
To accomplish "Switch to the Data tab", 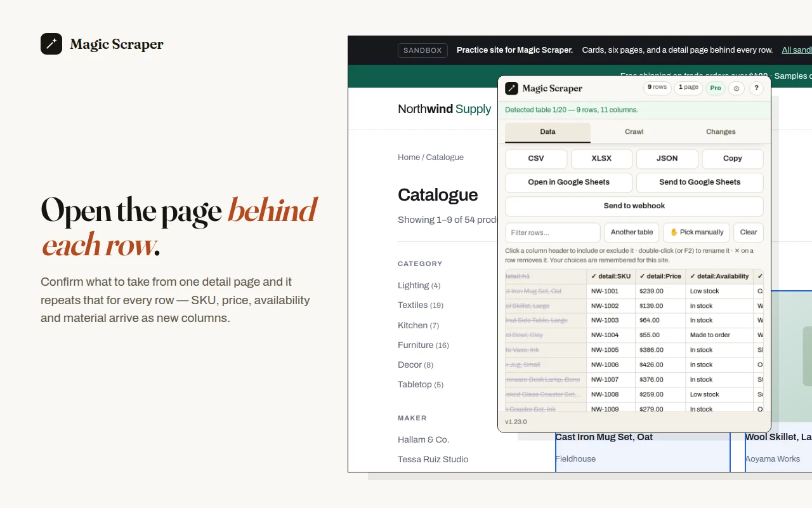I will [547, 132].
